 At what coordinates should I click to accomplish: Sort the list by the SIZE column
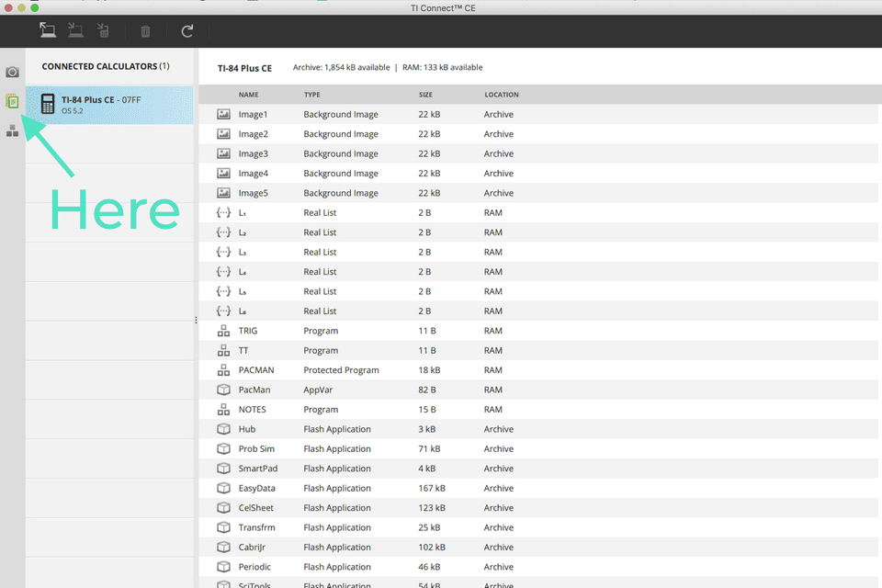[425, 95]
